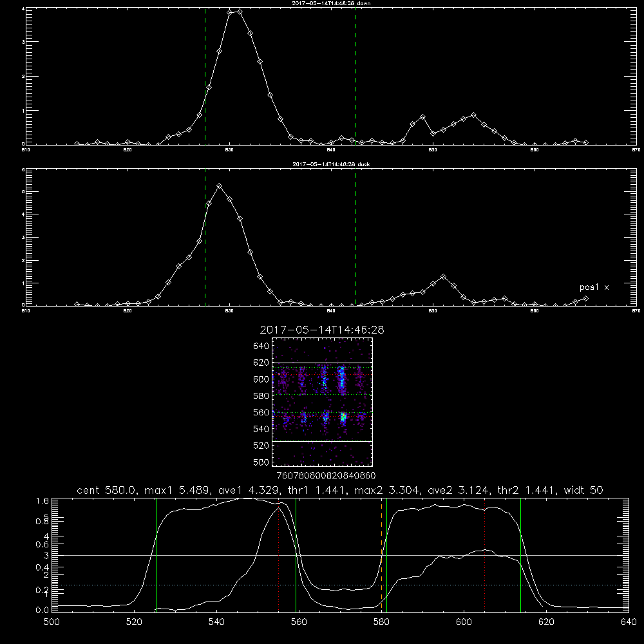
Task: Click the 520 label on bottom plot x-axis
Action: pyautogui.click(x=134, y=622)
